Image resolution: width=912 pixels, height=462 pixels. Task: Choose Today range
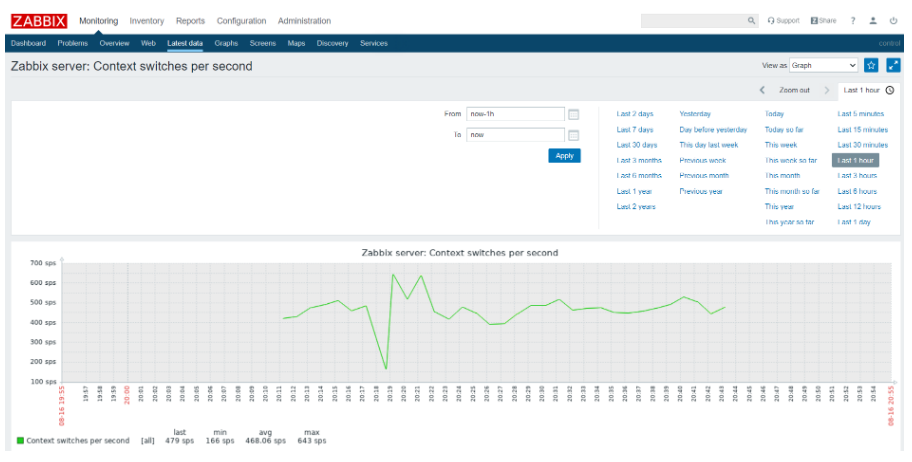pyautogui.click(x=774, y=114)
